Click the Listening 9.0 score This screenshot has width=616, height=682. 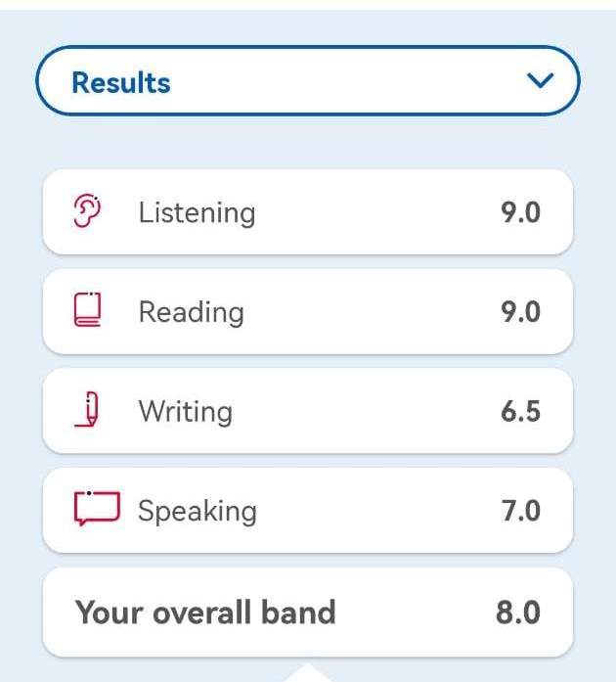(x=520, y=212)
